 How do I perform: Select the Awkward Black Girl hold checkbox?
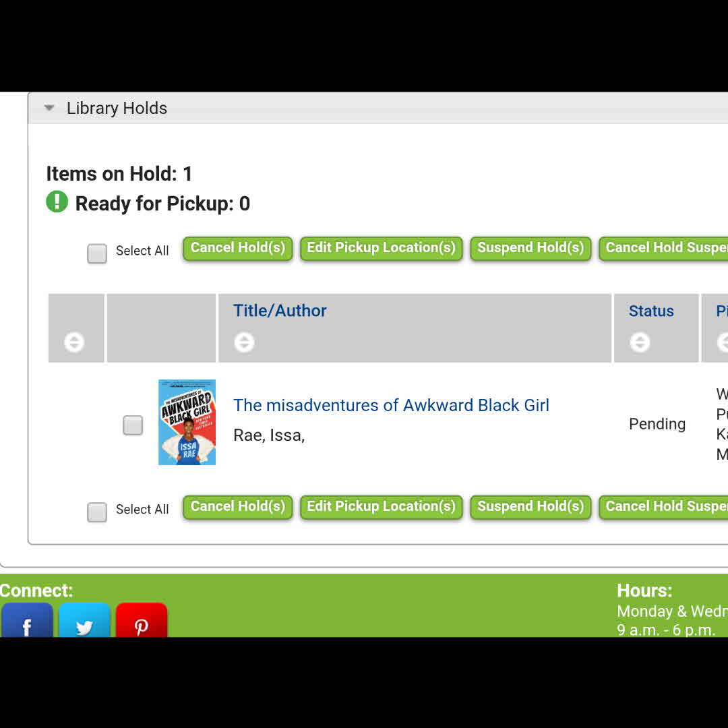tap(133, 425)
